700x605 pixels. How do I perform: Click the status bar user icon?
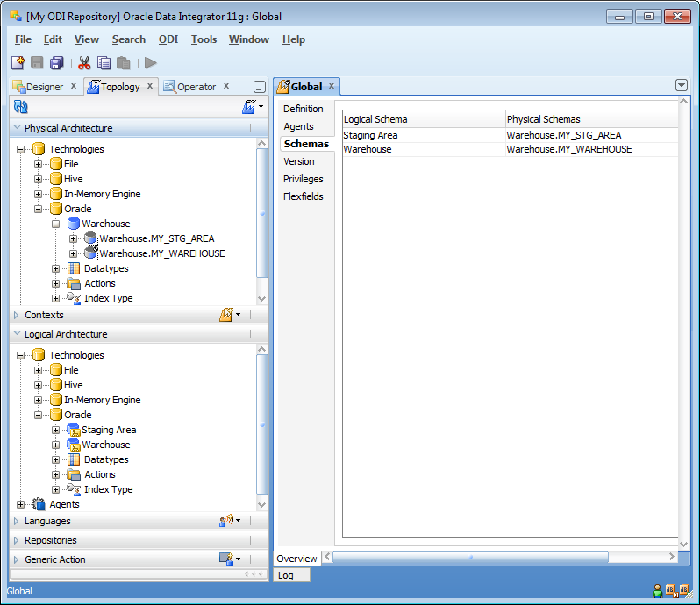click(x=657, y=590)
